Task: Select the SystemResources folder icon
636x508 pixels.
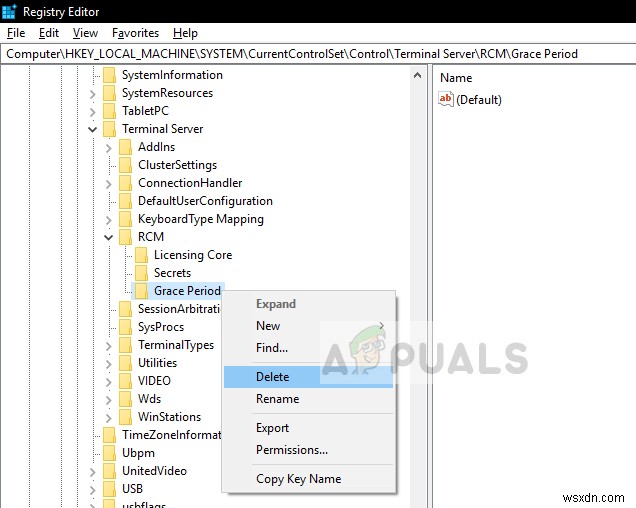Action: point(110,93)
